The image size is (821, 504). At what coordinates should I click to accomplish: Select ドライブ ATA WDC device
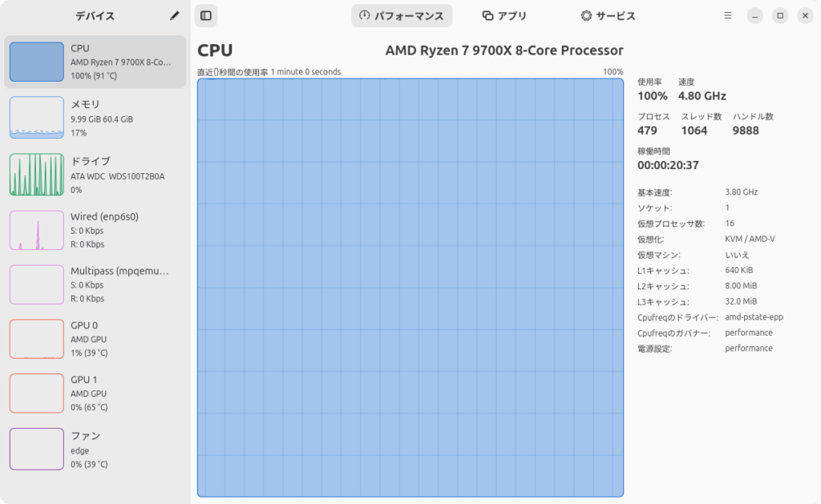pyautogui.click(x=95, y=175)
